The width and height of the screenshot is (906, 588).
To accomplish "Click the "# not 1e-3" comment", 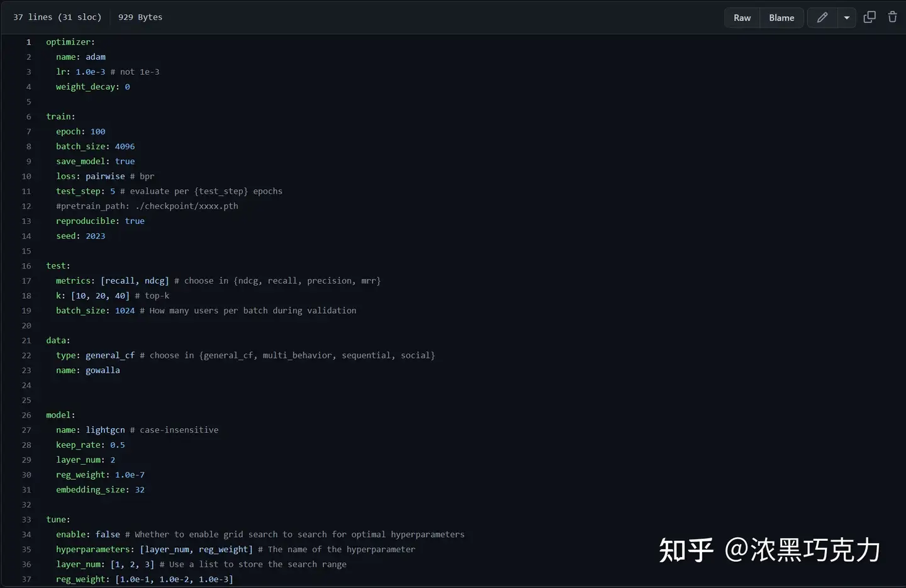I will (x=135, y=72).
